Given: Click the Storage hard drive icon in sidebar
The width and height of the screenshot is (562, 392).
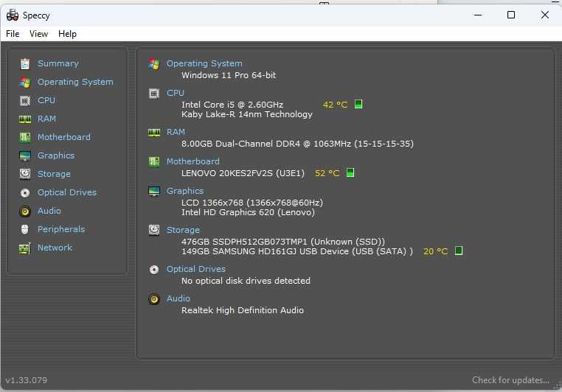Looking at the screenshot, I should point(25,174).
